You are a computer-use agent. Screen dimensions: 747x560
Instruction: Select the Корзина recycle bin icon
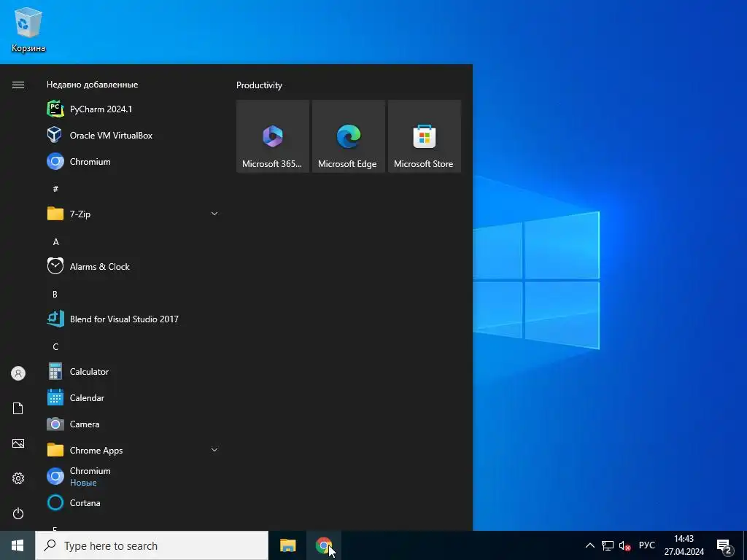[28, 29]
